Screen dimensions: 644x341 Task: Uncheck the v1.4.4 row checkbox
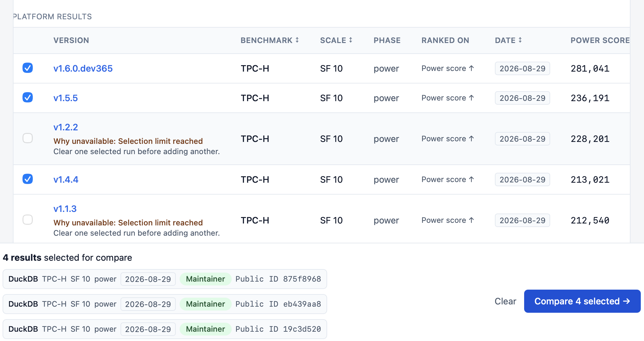point(28,179)
